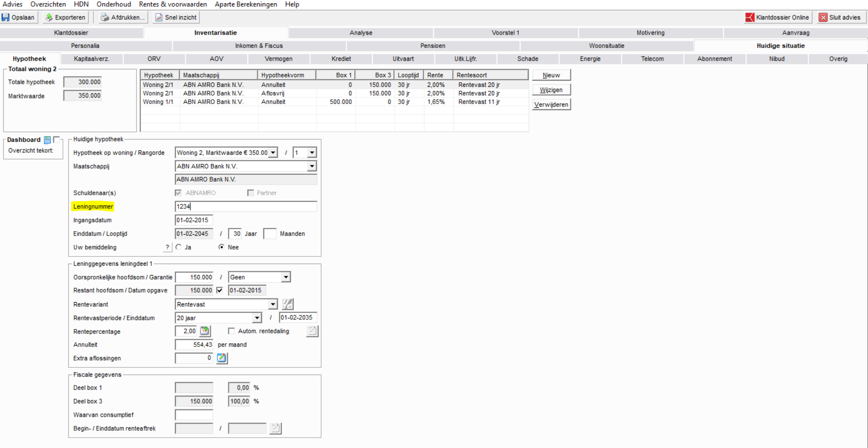Viewport: 868px width, 448px height.
Task: Select the Woning 1/1 mortgage row
Action: pos(334,102)
